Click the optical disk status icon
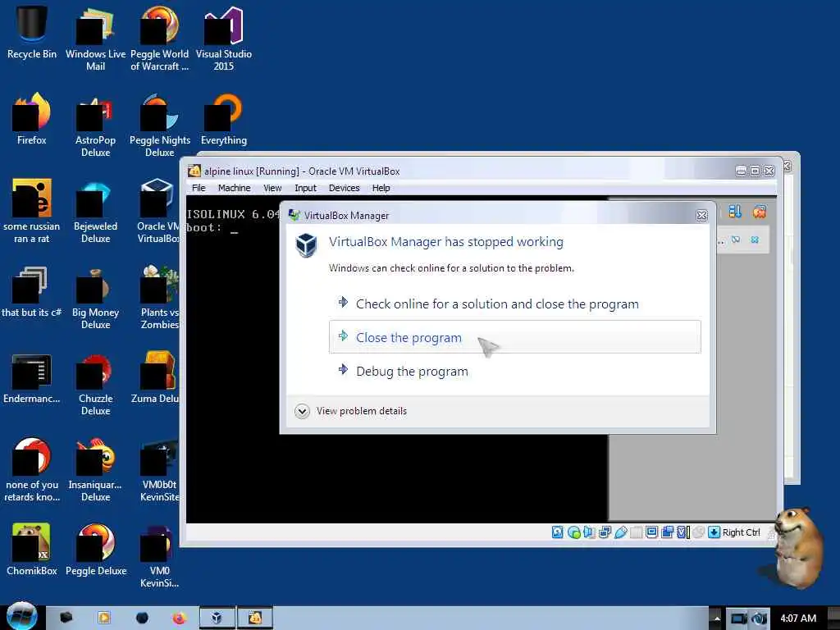The width and height of the screenshot is (840, 630). click(573, 532)
